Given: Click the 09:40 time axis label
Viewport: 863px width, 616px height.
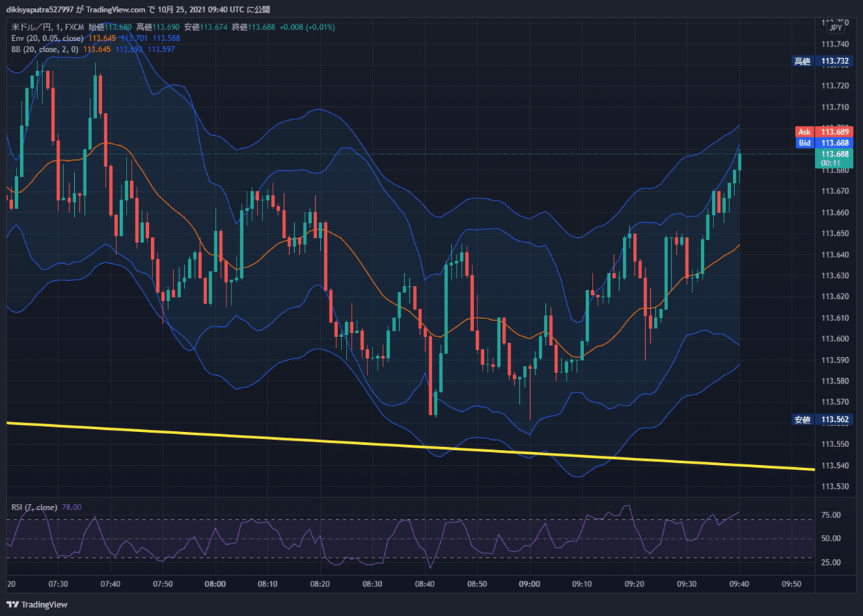Looking at the screenshot, I should [739, 584].
